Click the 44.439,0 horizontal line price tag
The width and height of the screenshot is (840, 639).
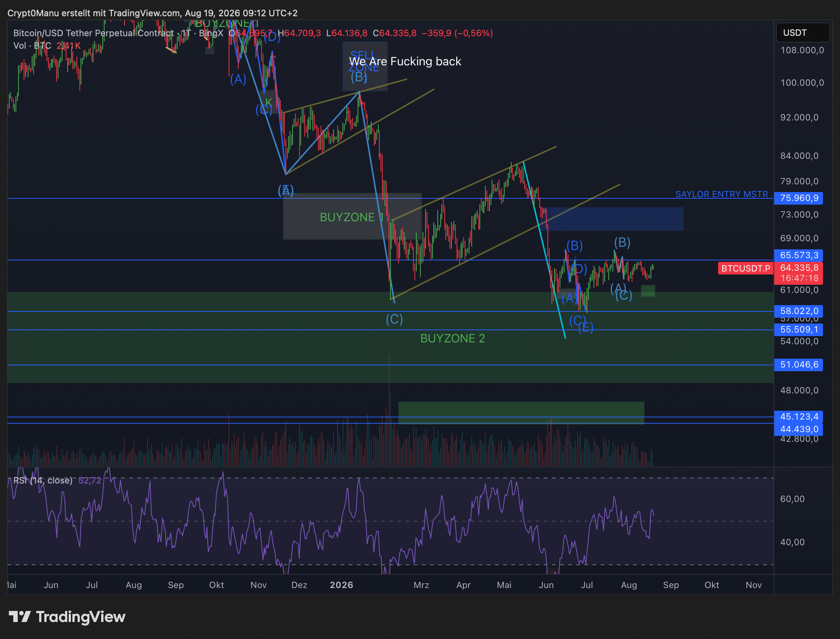799,430
